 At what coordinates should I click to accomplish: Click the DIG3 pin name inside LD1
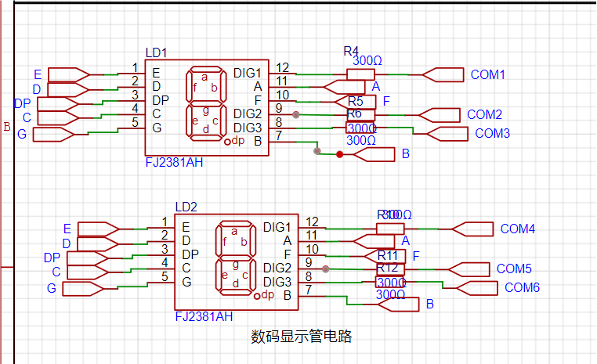point(247,128)
